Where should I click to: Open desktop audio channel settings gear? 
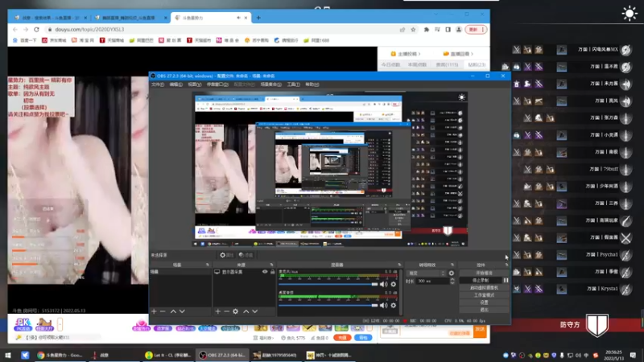394,306
